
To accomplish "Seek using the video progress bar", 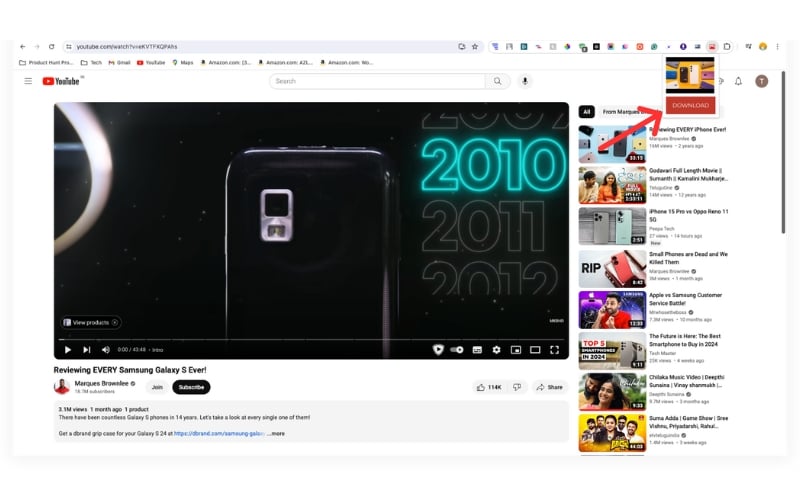I will click(311, 339).
